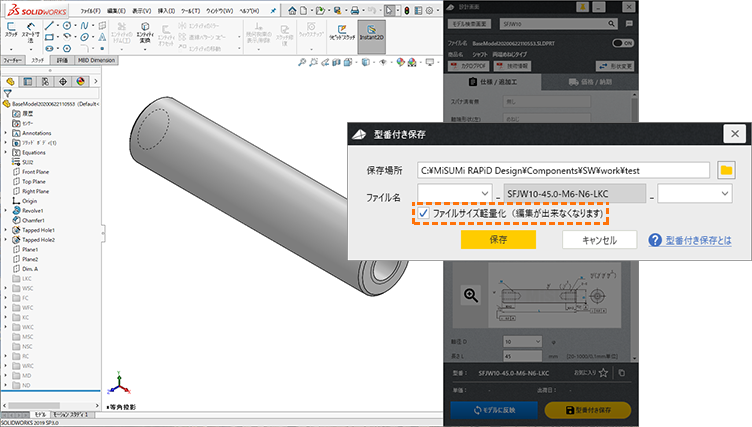Image resolution: width=752 pixels, height=427 pixels.
Task: Click the chat bubble icon beside search field
Action: coord(628,22)
